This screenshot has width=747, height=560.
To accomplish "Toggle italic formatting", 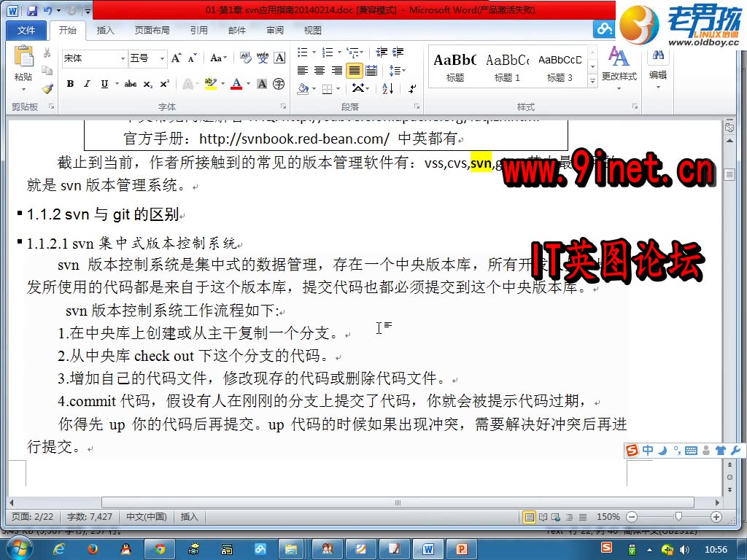I will click(87, 84).
